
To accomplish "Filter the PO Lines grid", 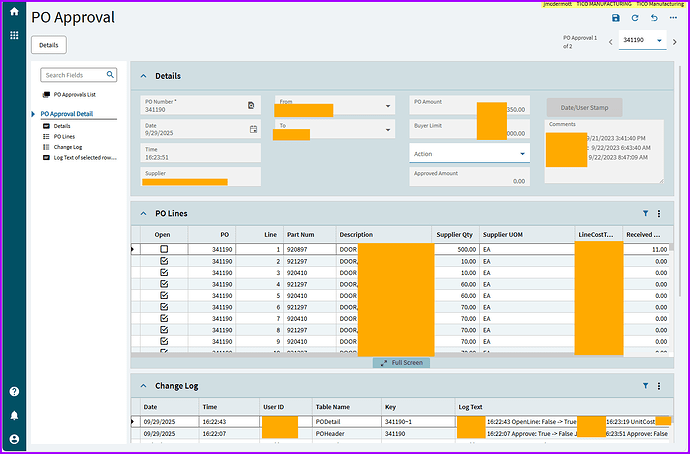I will point(644,213).
